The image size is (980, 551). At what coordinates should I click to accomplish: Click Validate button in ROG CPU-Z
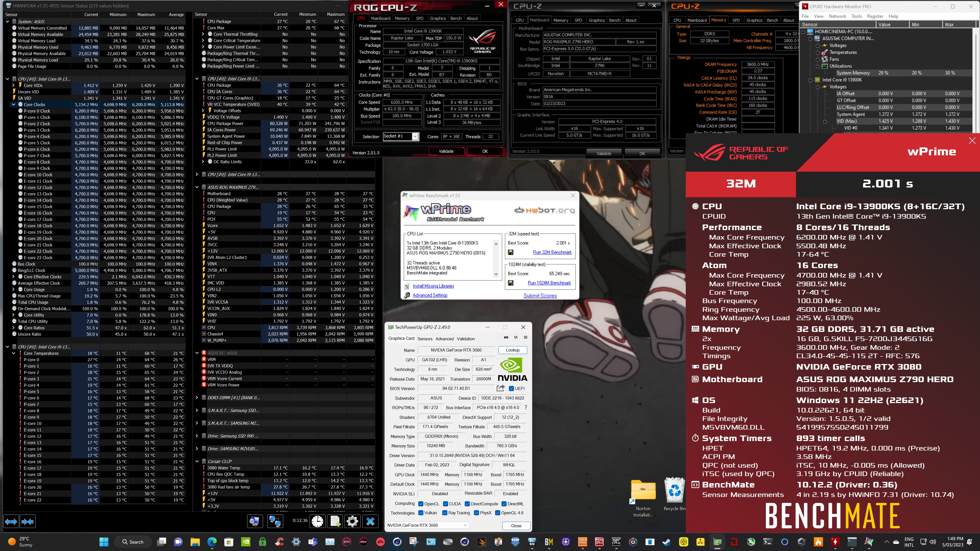click(x=446, y=151)
